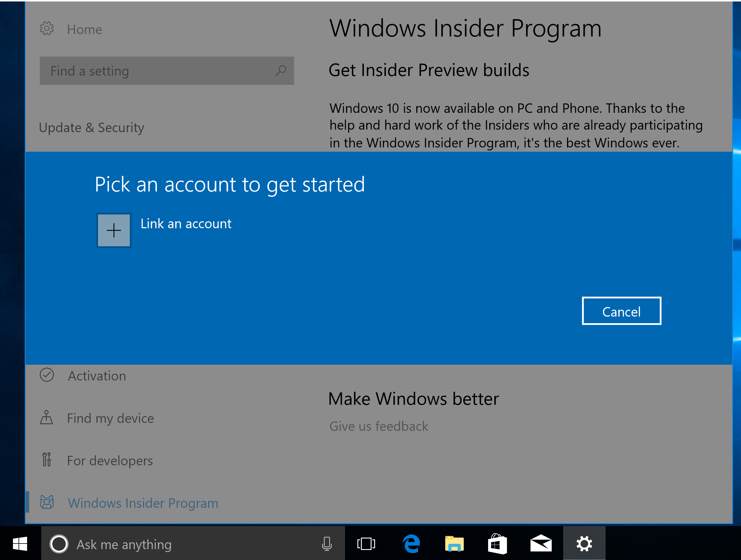Click the magnifier icon in the search box
The width and height of the screenshot is (741, 560).
click(281, 71)
